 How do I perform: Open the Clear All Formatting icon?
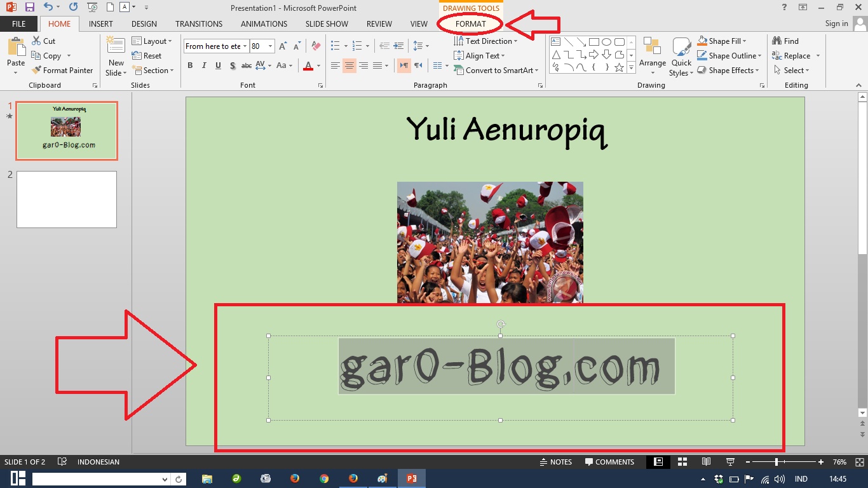click(x=316, y=45)
